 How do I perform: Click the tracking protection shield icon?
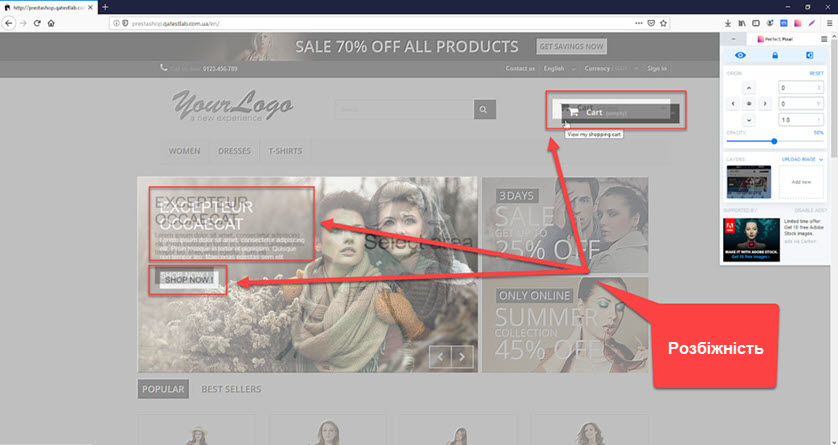pos(125,24)
